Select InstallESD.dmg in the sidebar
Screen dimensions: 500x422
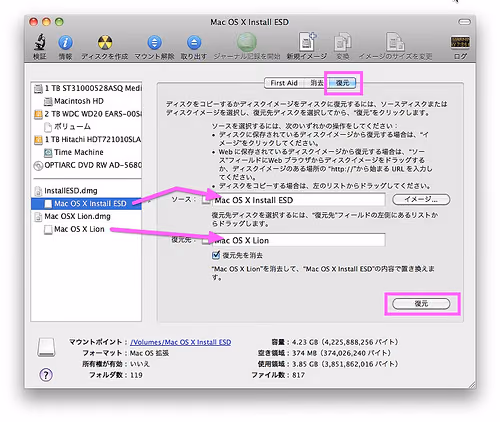point(86,191)
